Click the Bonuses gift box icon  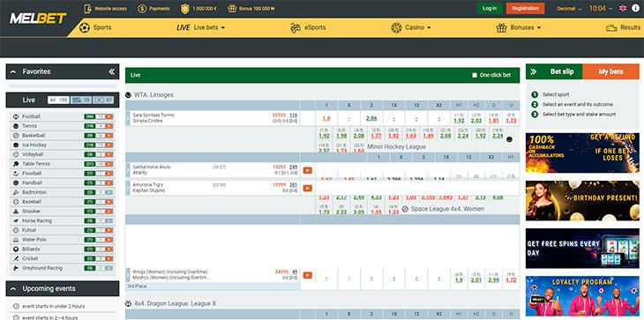point(501,27)
